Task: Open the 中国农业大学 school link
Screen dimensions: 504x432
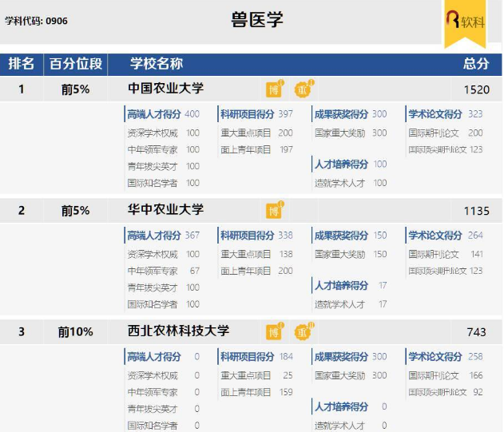Action: [166, 89]
